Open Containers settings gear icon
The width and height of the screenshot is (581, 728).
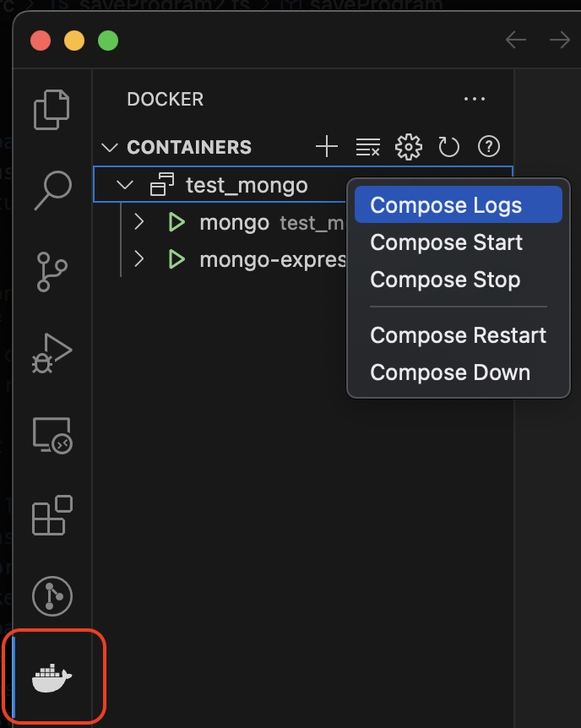click(x=408, y=147)
